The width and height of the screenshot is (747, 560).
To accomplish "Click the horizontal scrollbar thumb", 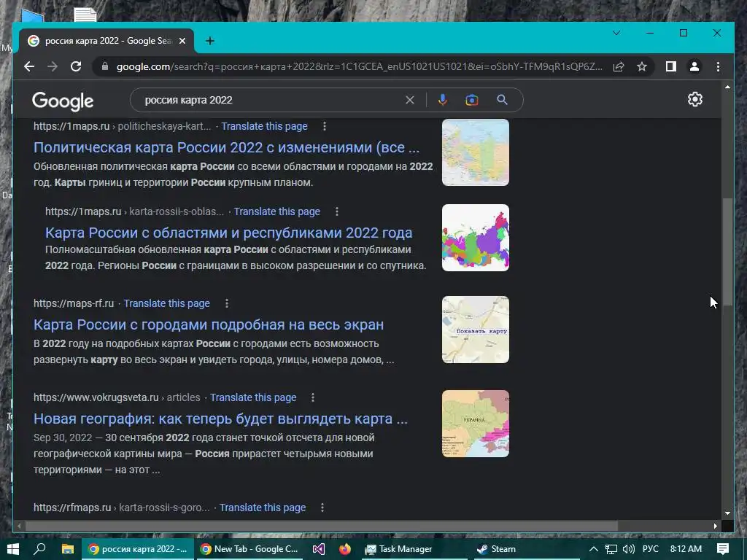I will tap(322, 526).
